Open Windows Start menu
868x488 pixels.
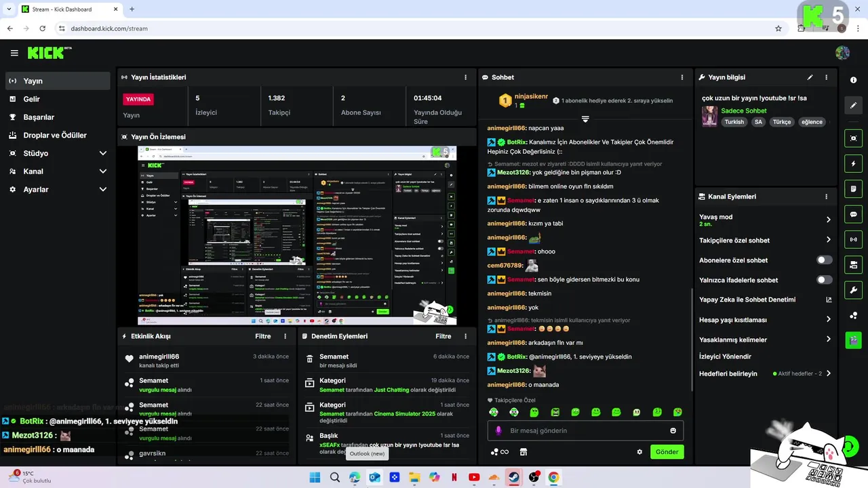(x=315, y=477)
